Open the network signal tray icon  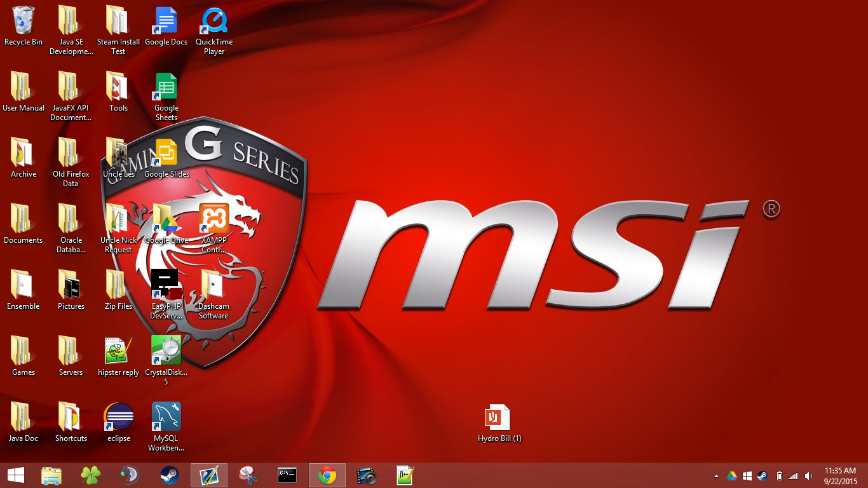pos(793,476)
